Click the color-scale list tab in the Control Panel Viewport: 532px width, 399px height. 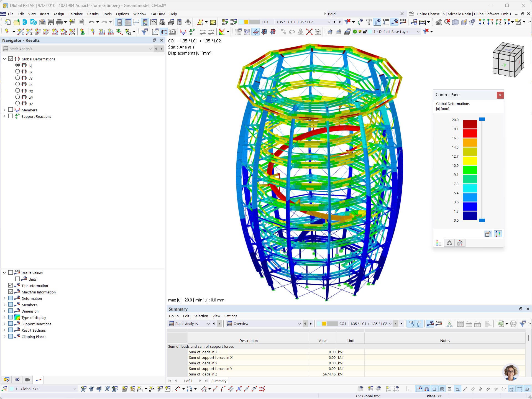click(439, 243)
